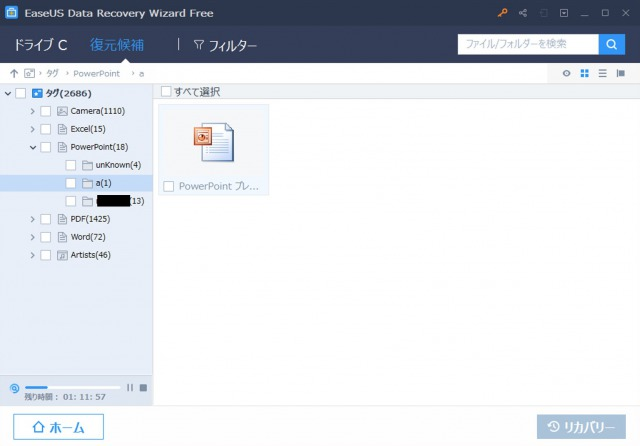This screenshot has height=446, width=640.
Task: Check the root タグ(2686) checkbox
Action: pos(20,93)
